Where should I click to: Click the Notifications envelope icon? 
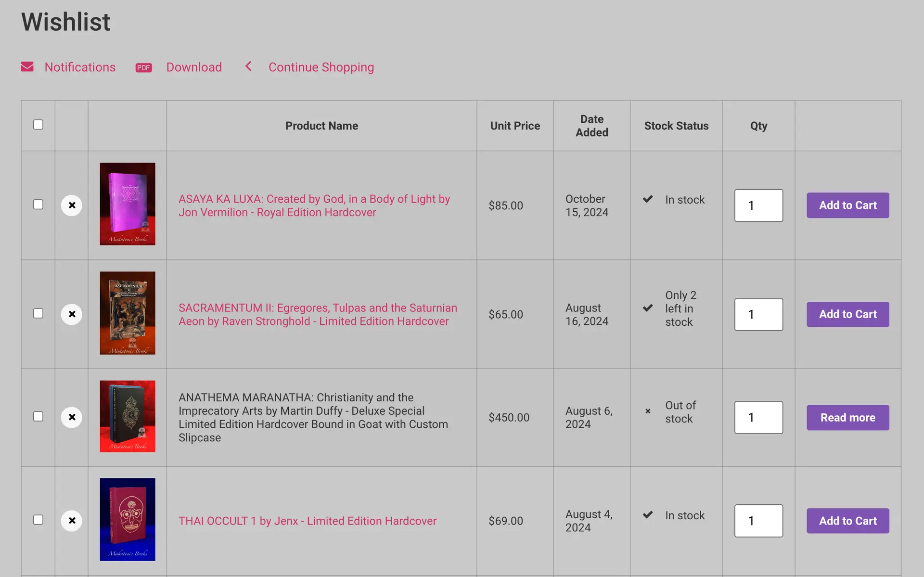coord(27,67)
